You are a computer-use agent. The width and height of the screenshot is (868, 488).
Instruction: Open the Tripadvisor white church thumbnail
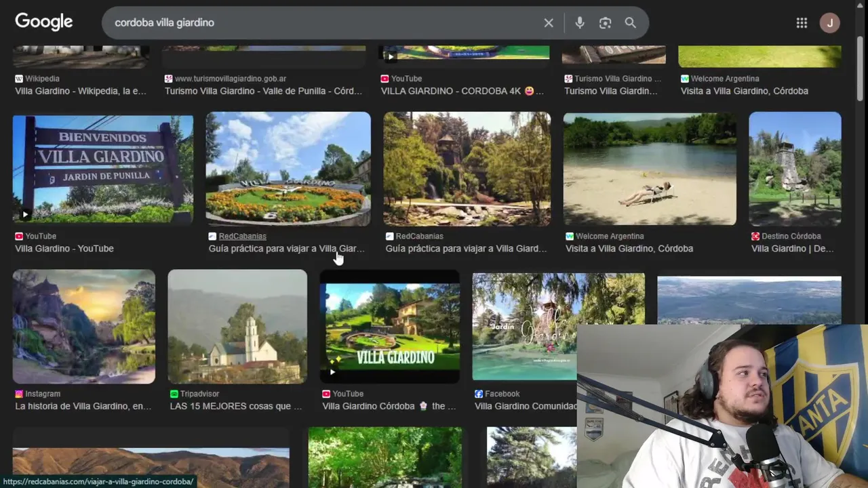coord(237,327)
